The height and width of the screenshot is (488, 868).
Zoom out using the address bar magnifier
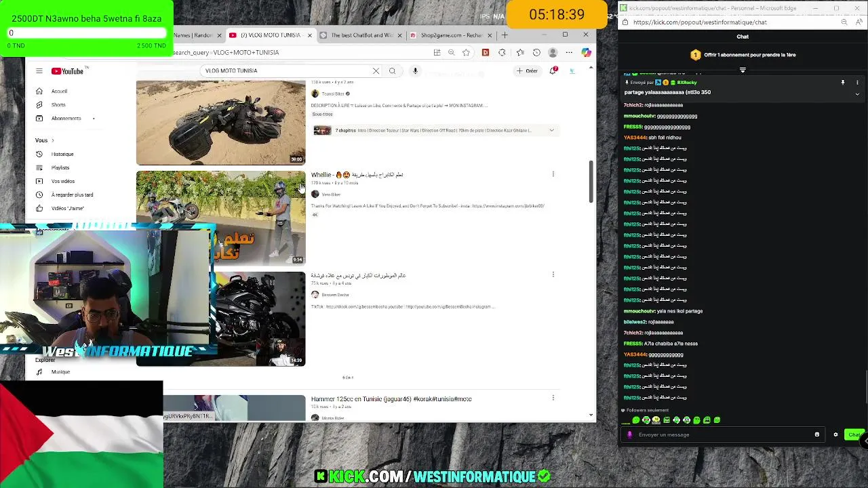pos(451,52)
